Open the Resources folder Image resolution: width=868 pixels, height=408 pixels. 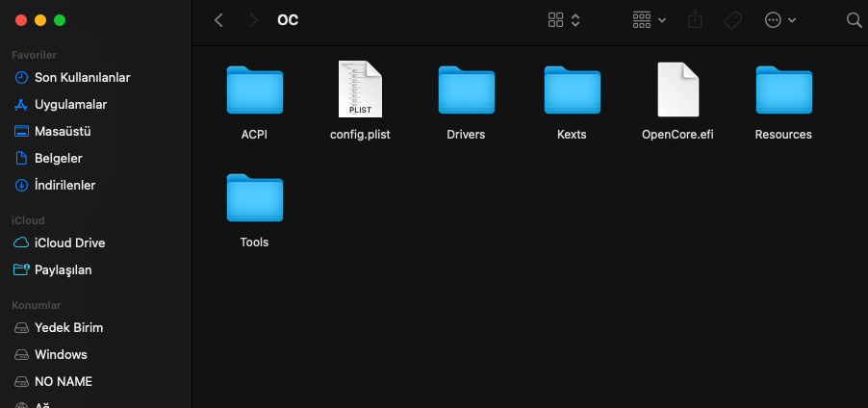[x=784, y=89]
